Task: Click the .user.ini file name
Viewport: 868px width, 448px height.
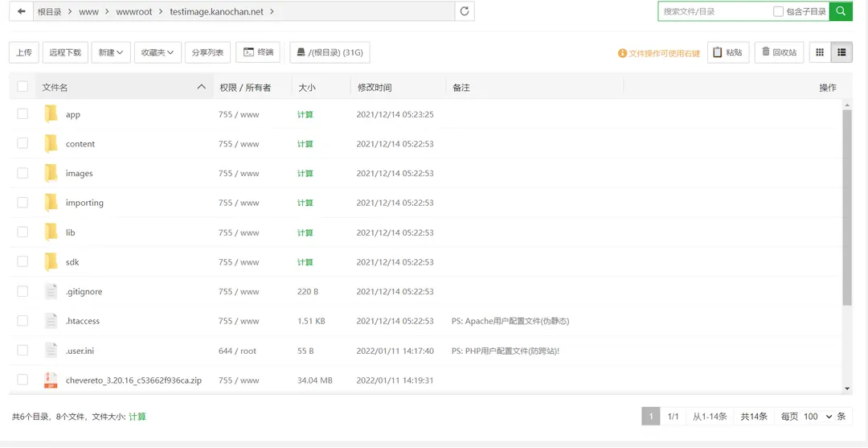Action: click(x=80, y=351)
